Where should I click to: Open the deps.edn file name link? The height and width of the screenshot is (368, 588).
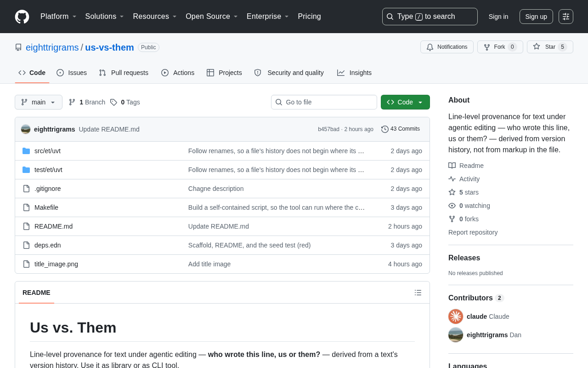pos(48,245)
